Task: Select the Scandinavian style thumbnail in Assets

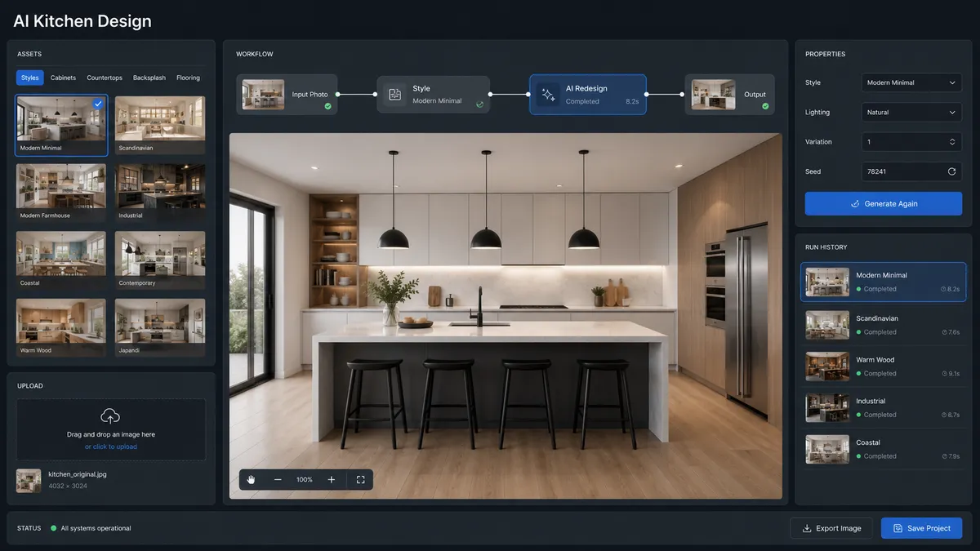Action: click(160, 126)
